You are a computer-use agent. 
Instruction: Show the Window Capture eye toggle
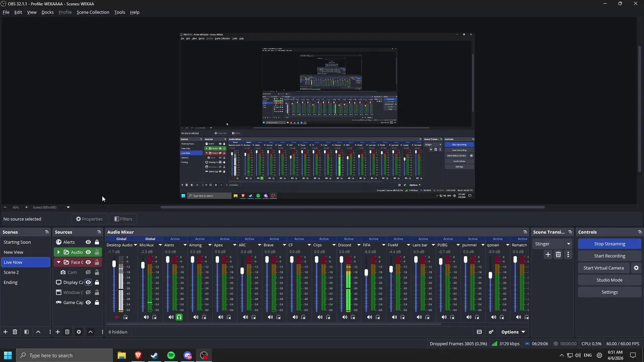click(x=88, y=293)
